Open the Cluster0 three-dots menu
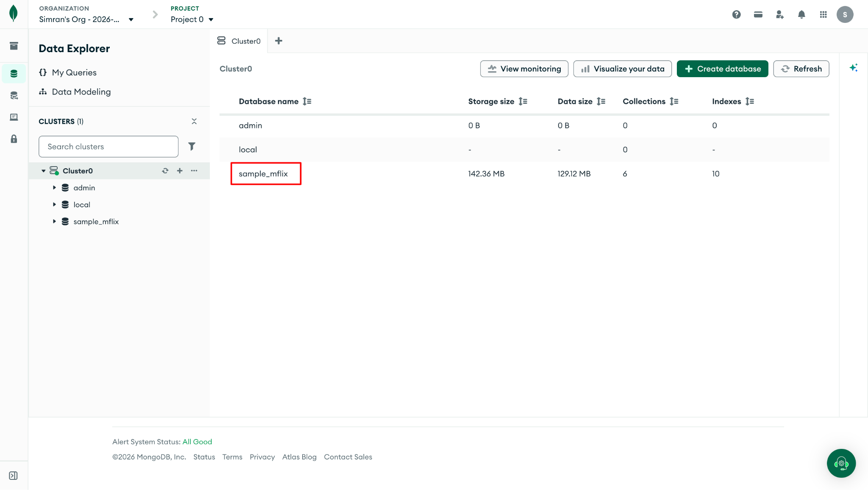Image resolution: width=868 pixels, height=490 pixels. tap(194, 170)
